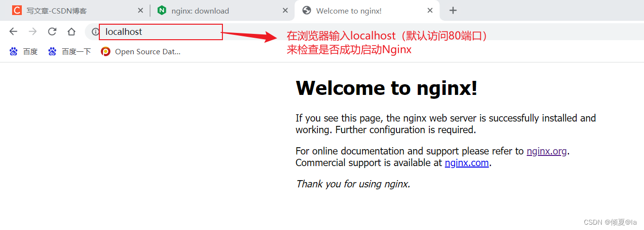644x230 pixels.
Task: Reload the current page
Action: pyautogui.click(x=52, y=31)
